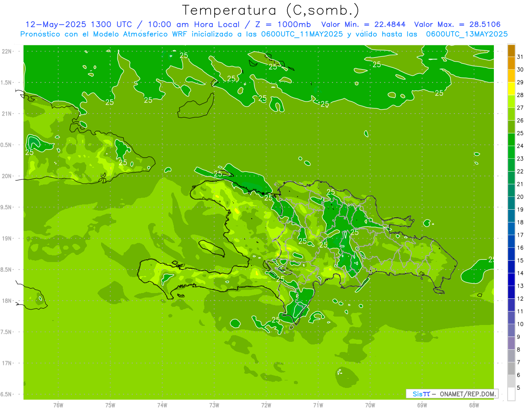
Task: Click the "20N" latitude axis label
Action: point(7,176)
